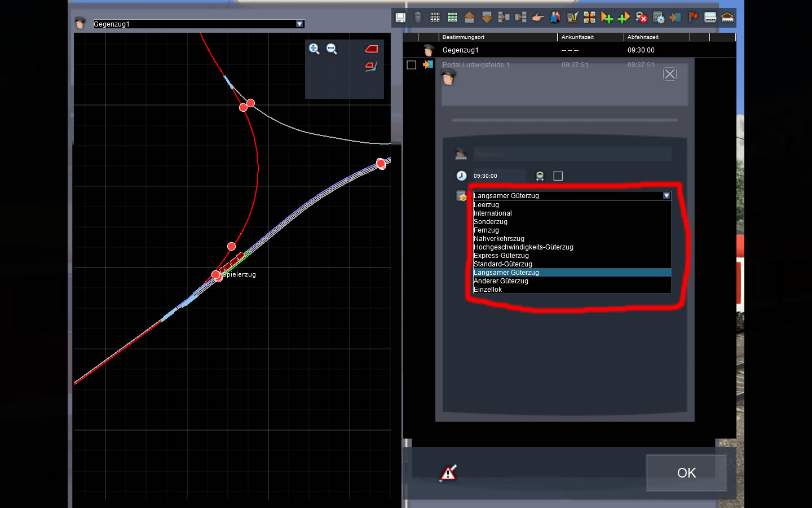812x508 pixels.
Task: Click the toolbar orange arrow into blue square icon
Action: click(676, 17)
